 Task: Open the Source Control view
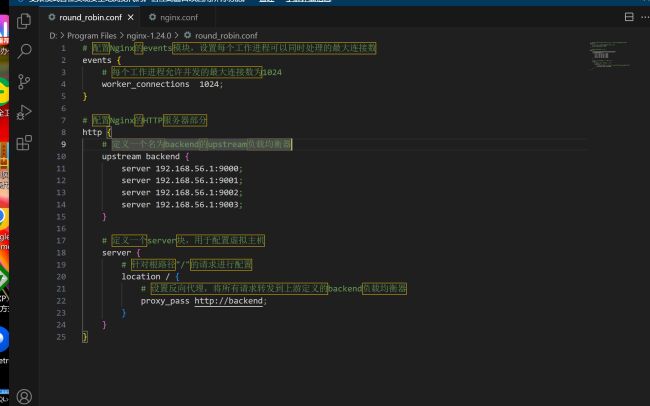(24, 81)
